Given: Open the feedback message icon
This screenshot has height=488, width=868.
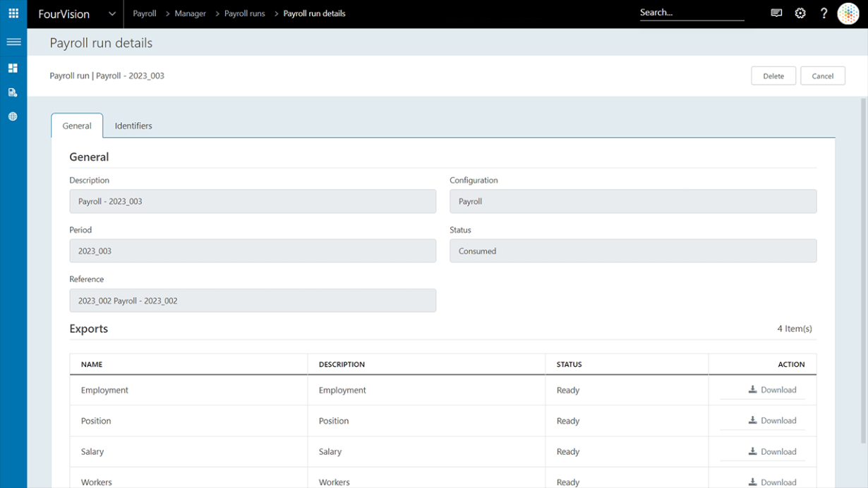Looking at the screenshot, I should 776,13.
